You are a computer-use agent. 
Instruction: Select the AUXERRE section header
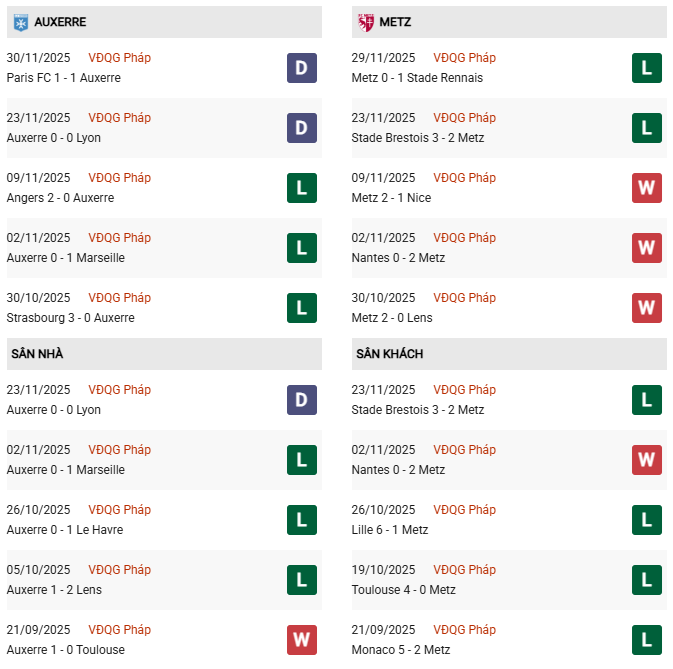coord(60,21)
